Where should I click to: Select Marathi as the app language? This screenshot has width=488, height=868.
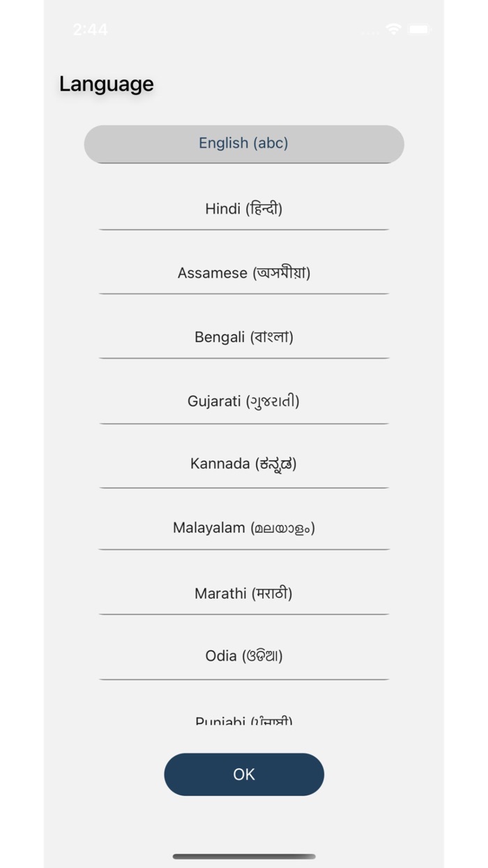(x=244, y=593)
